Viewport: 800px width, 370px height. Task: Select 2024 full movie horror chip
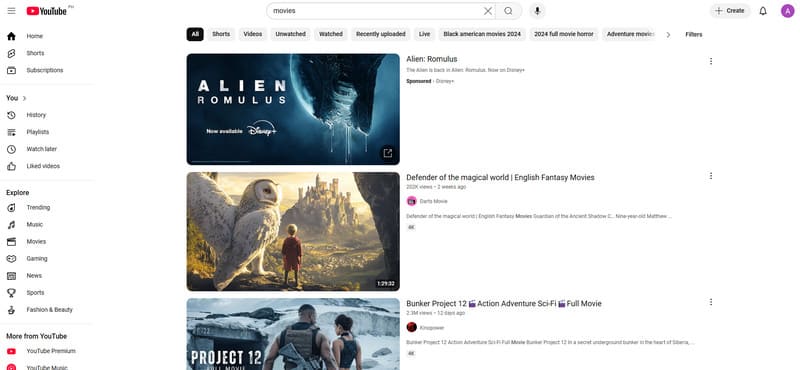coord(564,34)
